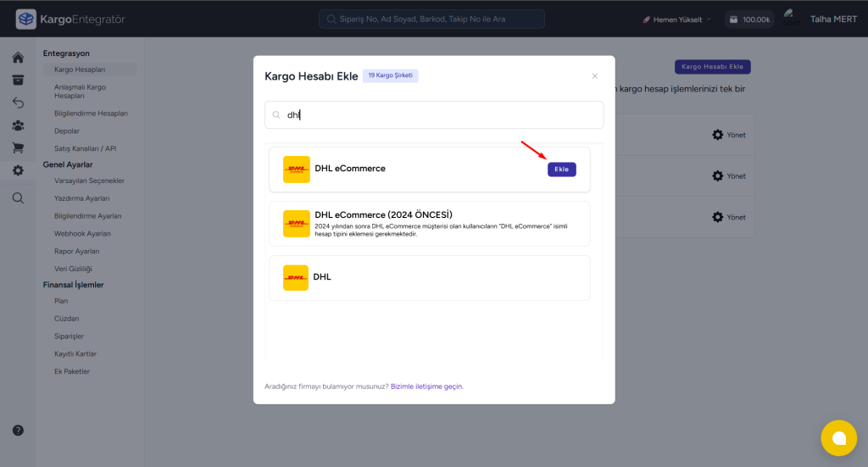Open the help question mark icon

18,430
